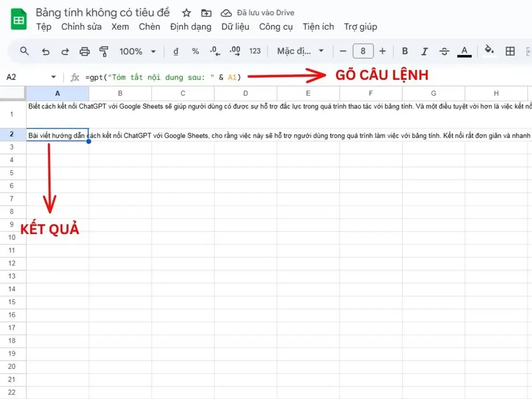Screen dimensions: 532x399
Task: Select row 3 header
Action: click(x=13, y=147)
